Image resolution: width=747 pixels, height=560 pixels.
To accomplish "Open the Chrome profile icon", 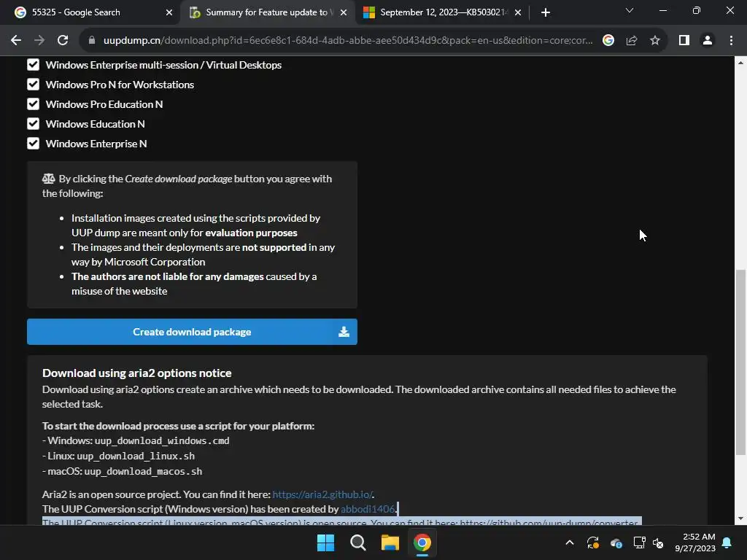I will [708, 41].
